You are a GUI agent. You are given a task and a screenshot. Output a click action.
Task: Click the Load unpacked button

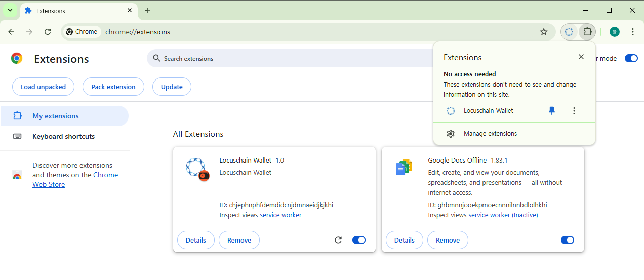click(43, 87)
